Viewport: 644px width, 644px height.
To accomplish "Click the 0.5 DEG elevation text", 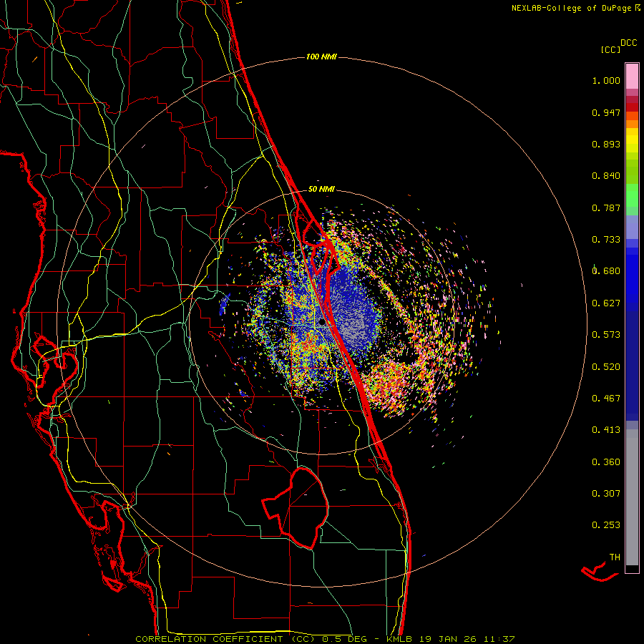I will (344, 639).
